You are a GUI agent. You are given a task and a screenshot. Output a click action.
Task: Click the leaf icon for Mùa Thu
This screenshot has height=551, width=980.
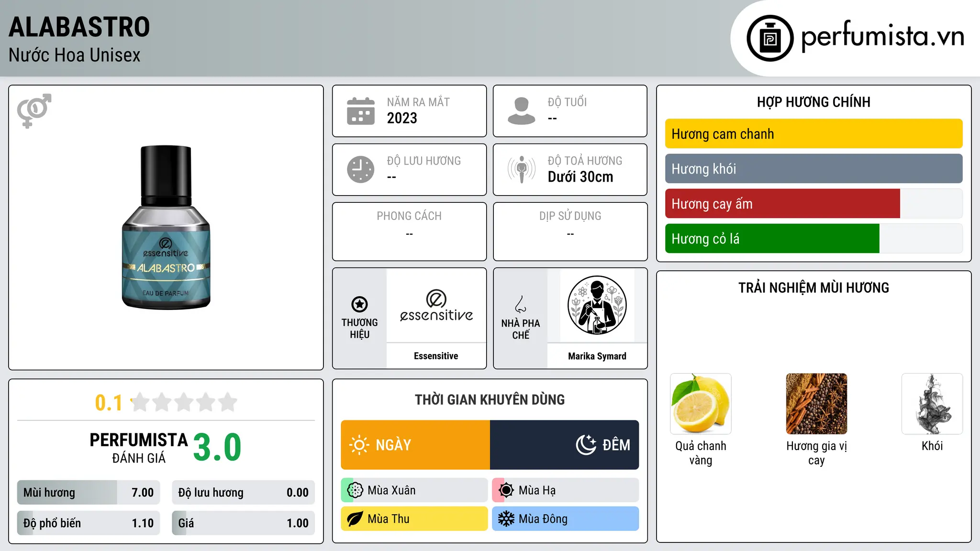[x=355, y=519]
